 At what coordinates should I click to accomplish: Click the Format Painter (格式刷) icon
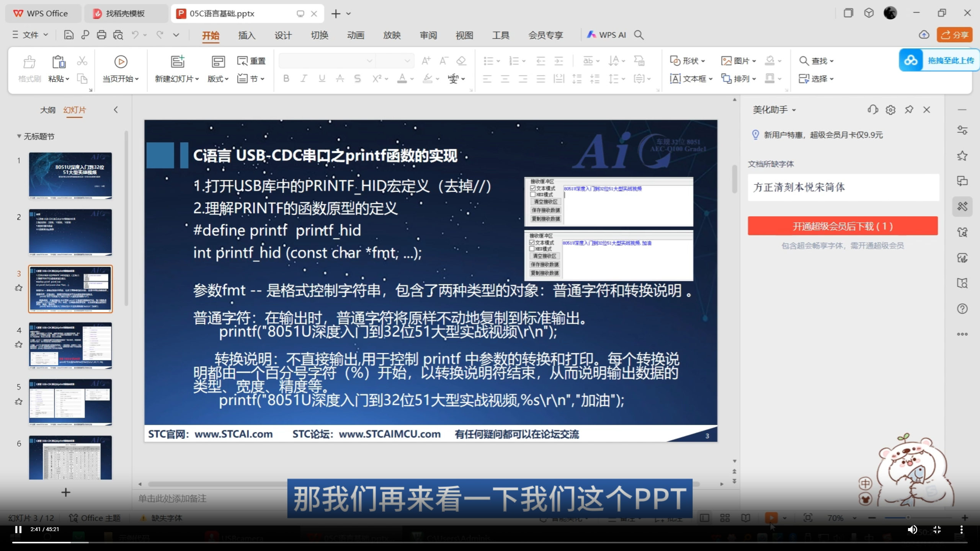click(x=29, y=62)
